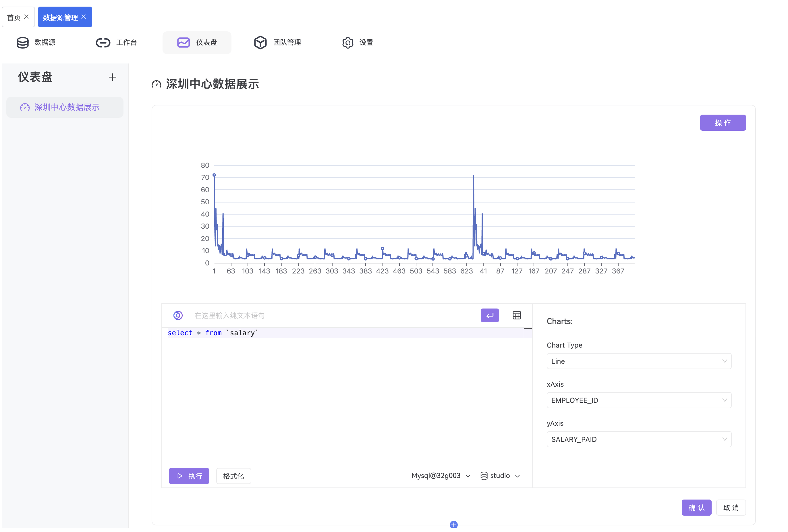Click the purple enter-arrow submit icon
Image resolution: width=788 pixels, height=532 pixels.
489,315
